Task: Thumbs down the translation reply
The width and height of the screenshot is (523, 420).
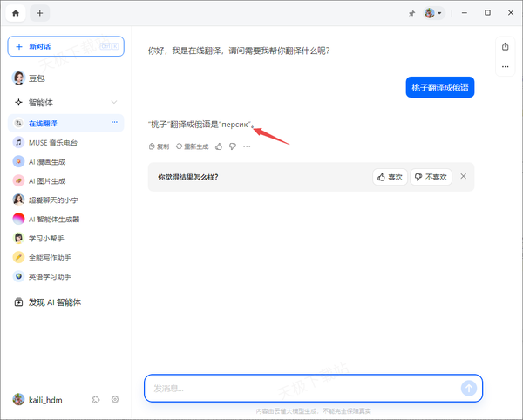Action: (x=233, y=146)
